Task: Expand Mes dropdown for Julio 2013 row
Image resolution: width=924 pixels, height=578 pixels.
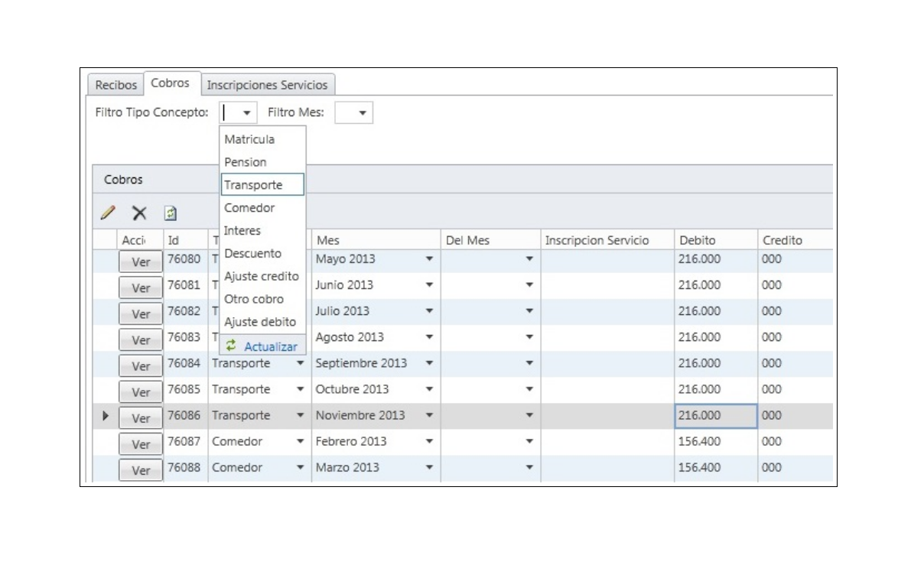Action: pos(429,311)
